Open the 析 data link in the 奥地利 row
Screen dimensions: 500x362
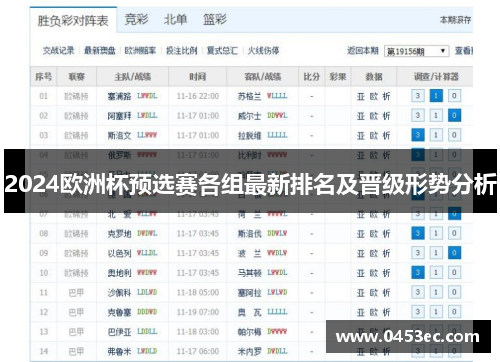(x=386, y=273)
